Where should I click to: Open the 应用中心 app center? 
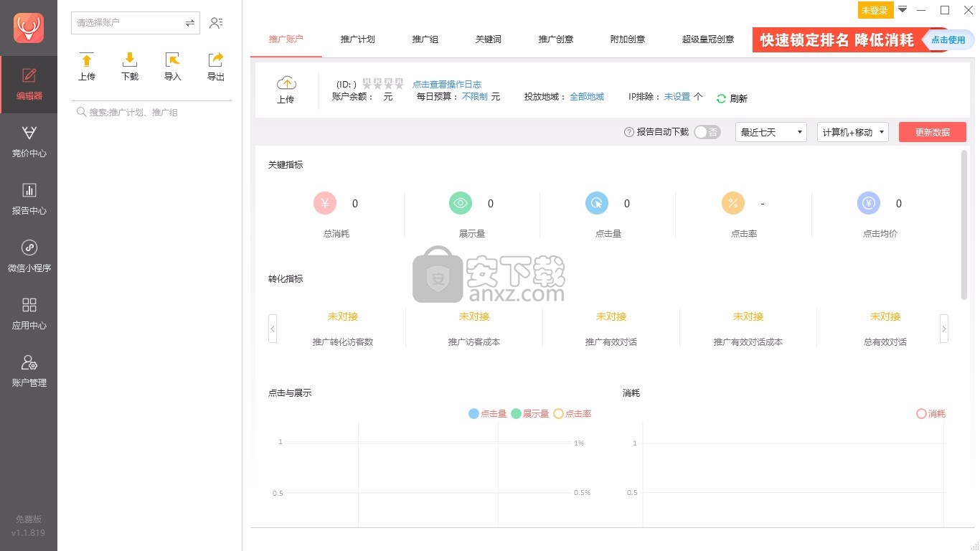pos(29,314)
